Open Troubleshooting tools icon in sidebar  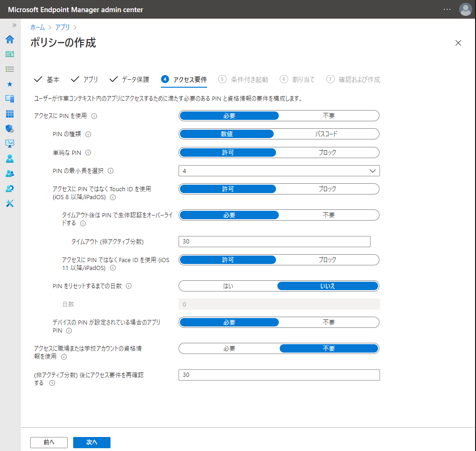[10, 203]
